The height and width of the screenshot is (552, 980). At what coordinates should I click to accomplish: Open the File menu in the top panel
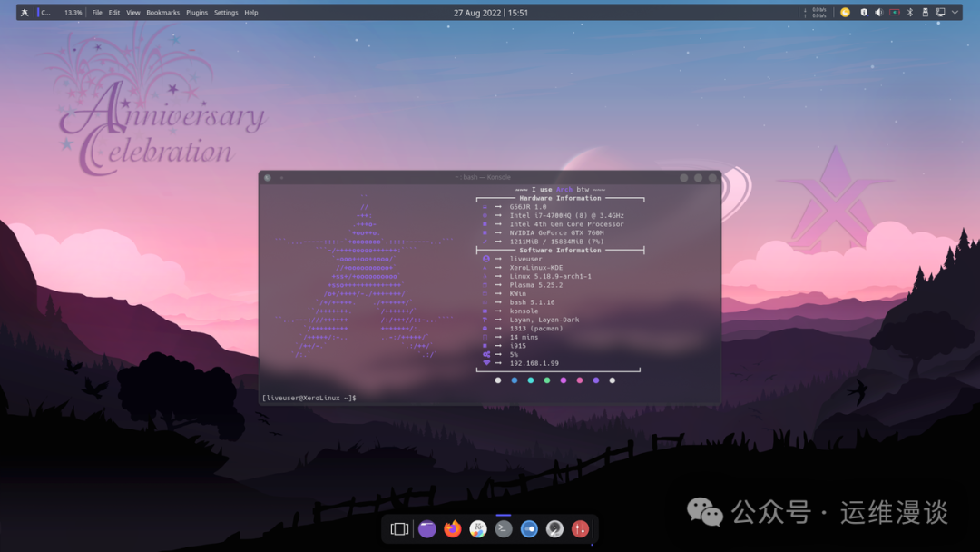(x=97, y=12)
